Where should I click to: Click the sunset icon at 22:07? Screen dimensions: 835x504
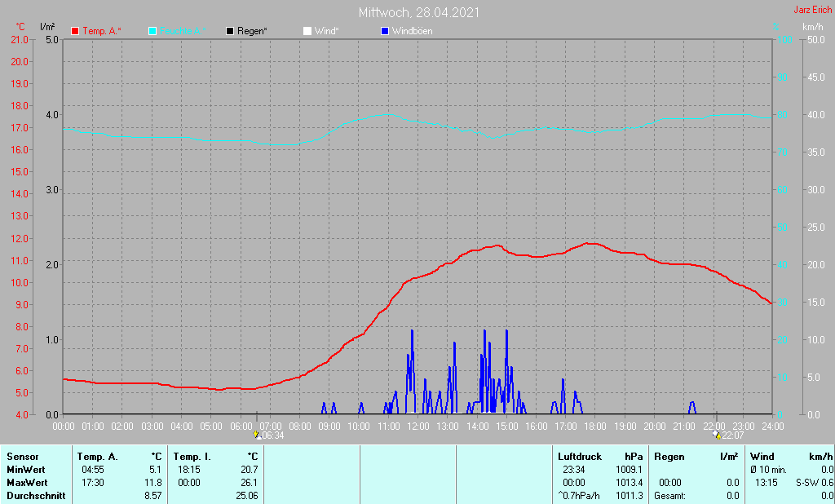click(717, 435)
